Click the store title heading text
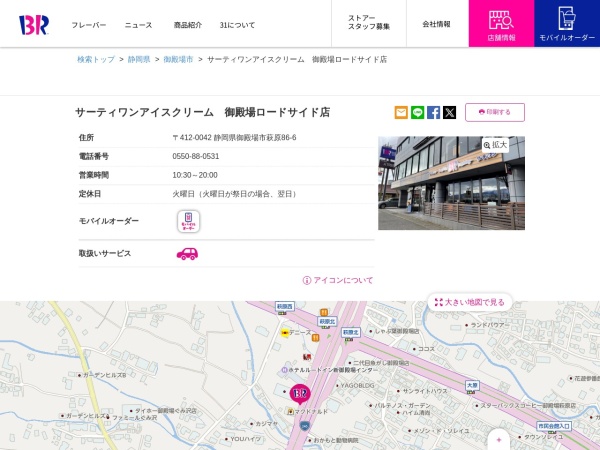This screenshot has height=450, width=600. (x=202, y=112)
